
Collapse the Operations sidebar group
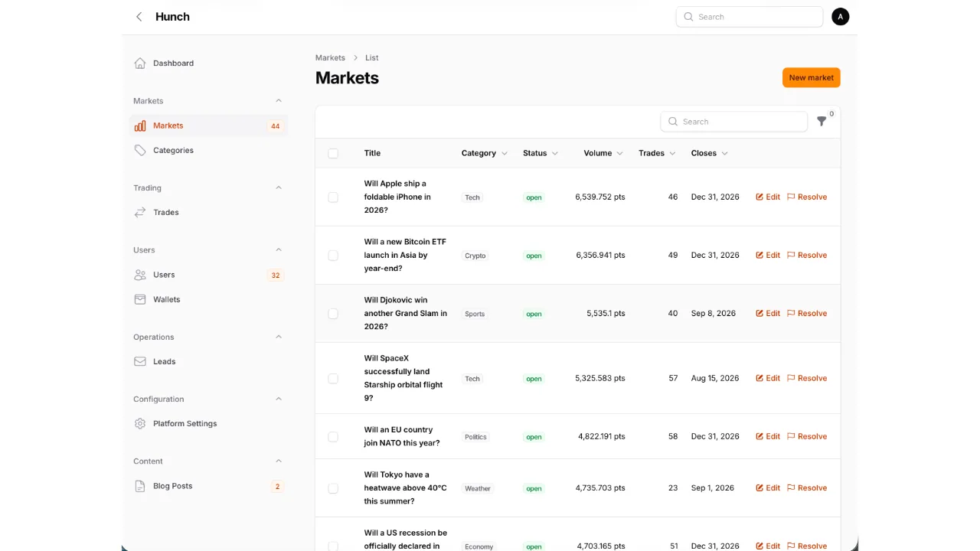279,337
